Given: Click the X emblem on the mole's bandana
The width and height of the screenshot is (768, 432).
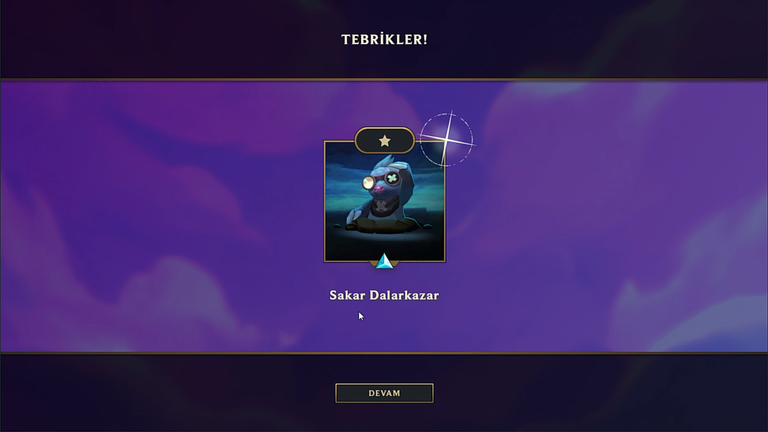Looking at the screenshot, I should click(381, 206).
